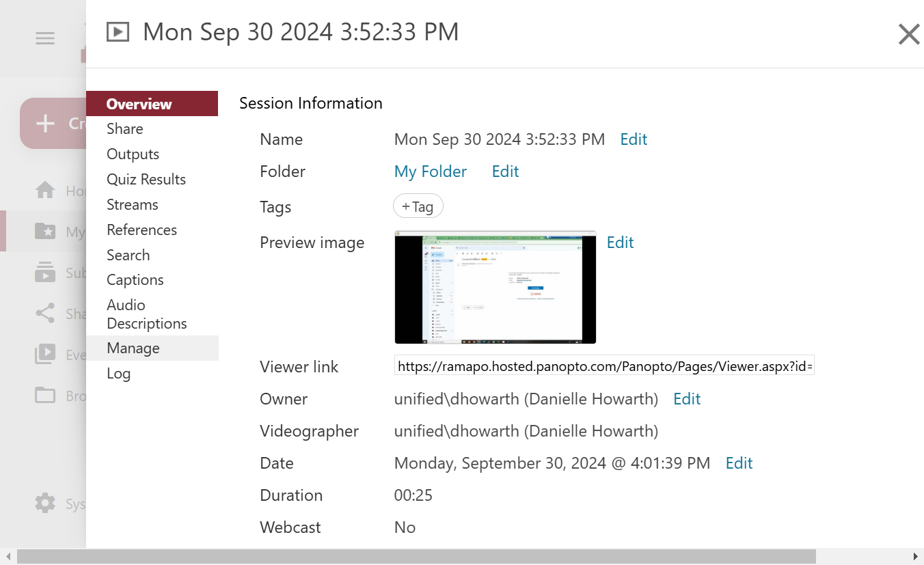Click the Videographer value unified\dhowarth
The height and width of the screenshot is (565, 924).
(x=526, y=431)
